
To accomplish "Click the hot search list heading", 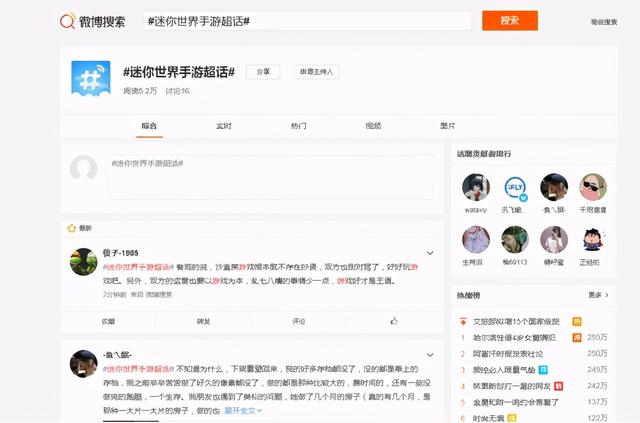I will tap(468, 295).
